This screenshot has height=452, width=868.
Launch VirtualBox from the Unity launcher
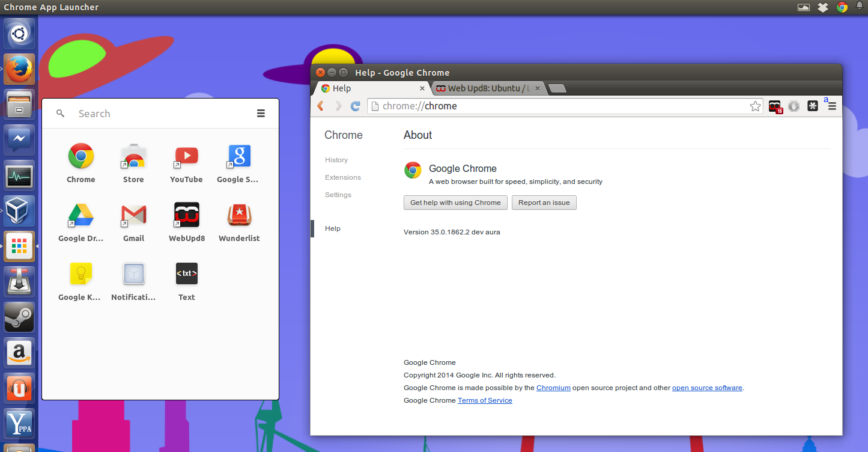(x=19, y=211)
